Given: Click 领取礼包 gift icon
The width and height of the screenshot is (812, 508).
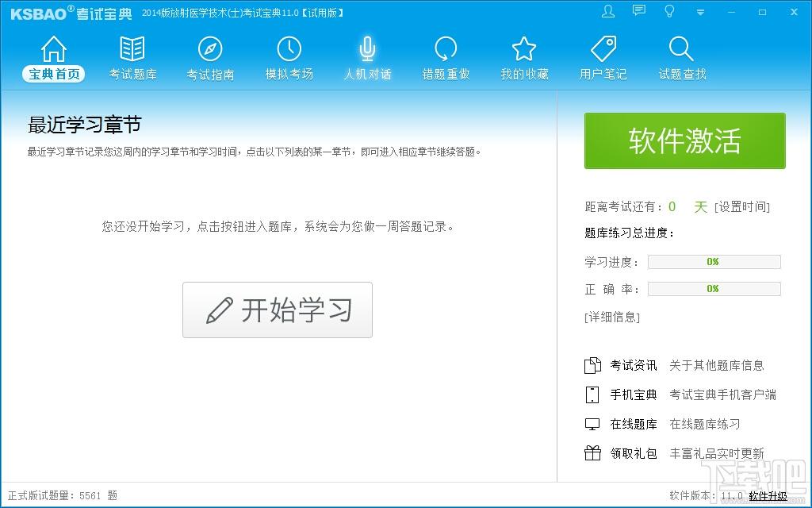Looking at the screenshot, I should coord(592,453).
